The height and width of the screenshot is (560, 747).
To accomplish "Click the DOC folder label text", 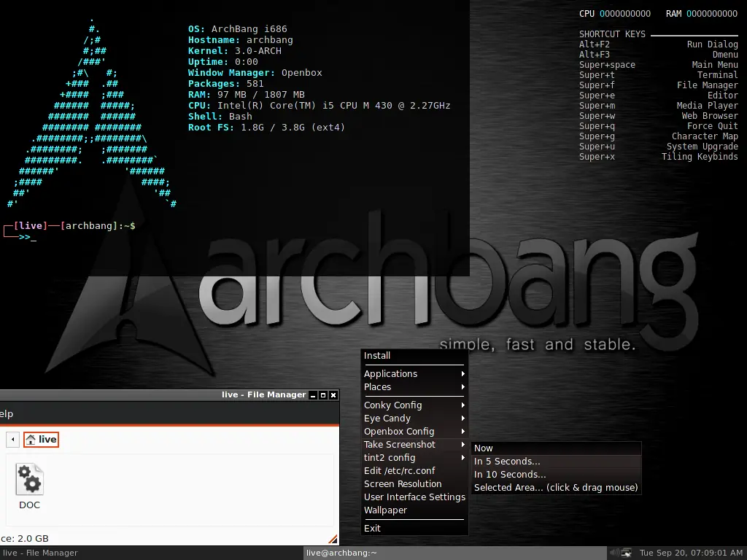I will point(29,505).
